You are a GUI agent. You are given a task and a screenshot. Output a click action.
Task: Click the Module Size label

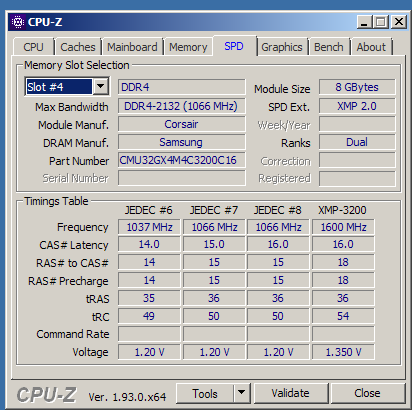click(x=282, y=89)
